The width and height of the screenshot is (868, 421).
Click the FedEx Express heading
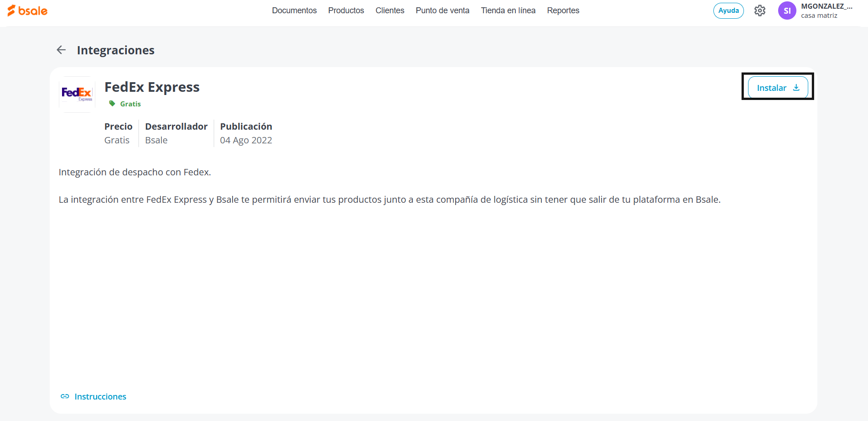(152, 87)
